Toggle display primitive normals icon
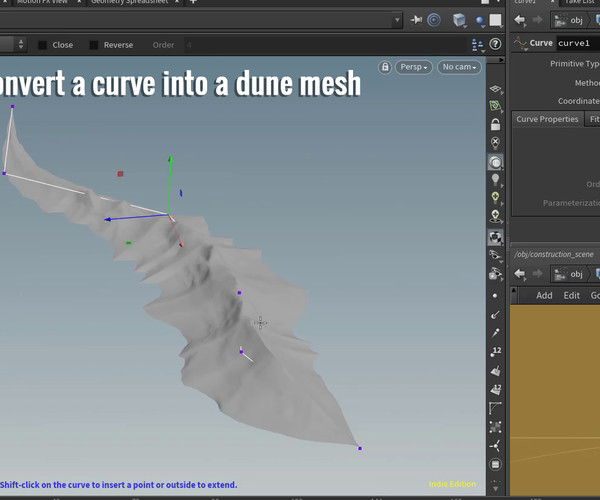The height and width of the screenshot is (500, 600). (495, 370)
